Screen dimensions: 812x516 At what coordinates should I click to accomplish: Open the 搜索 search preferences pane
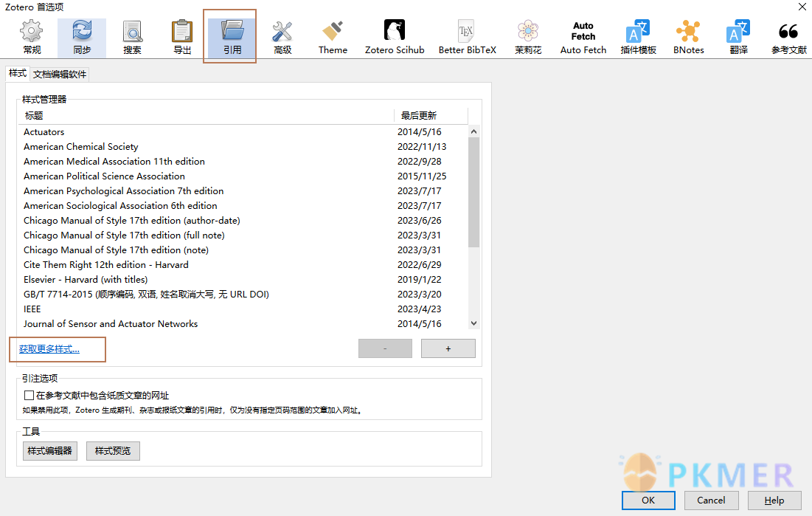pos(132,38)
